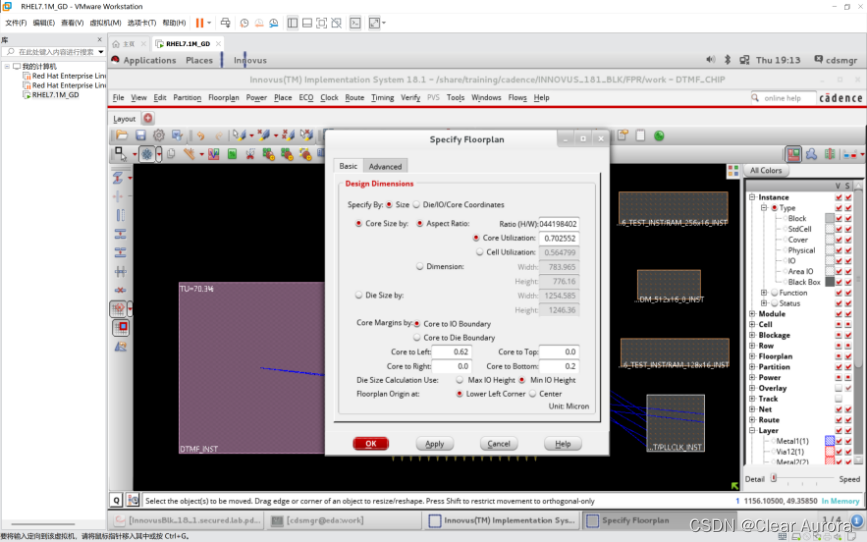Select the Die Size by radio button
This screenshot has width=867, height=542.
pyautogui.click(x=358, y=295)
